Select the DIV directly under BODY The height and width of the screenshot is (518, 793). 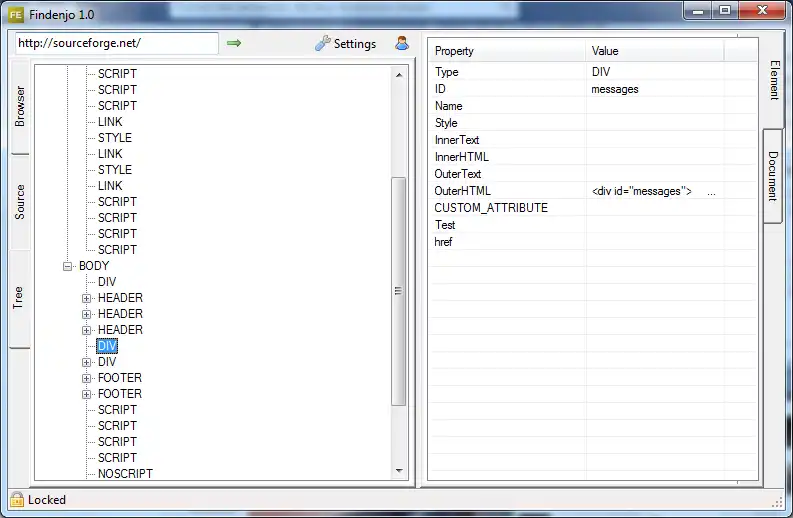click(x=107, y=282)
